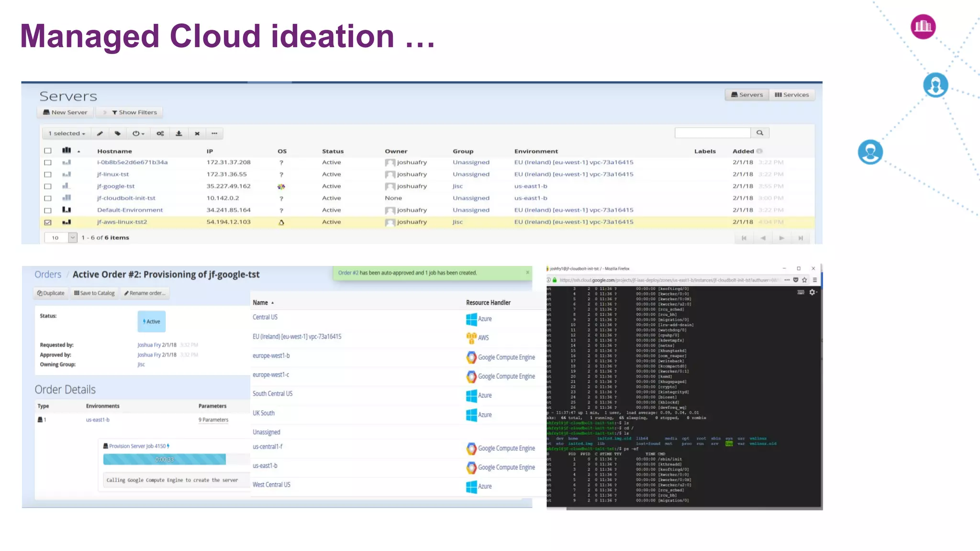Screen dimensions: 980x551
Task: Go to previous page of servers
Action: 763,238
